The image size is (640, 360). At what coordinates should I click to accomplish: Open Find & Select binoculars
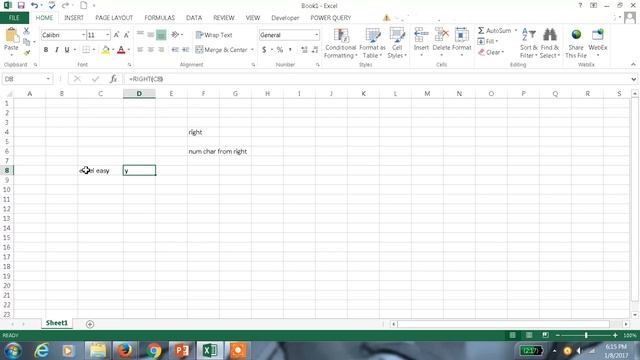(550, 43)
